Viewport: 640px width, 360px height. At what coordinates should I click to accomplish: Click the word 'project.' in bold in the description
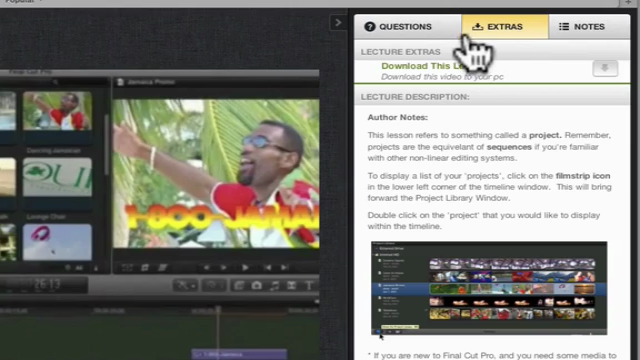pos(545,135)
